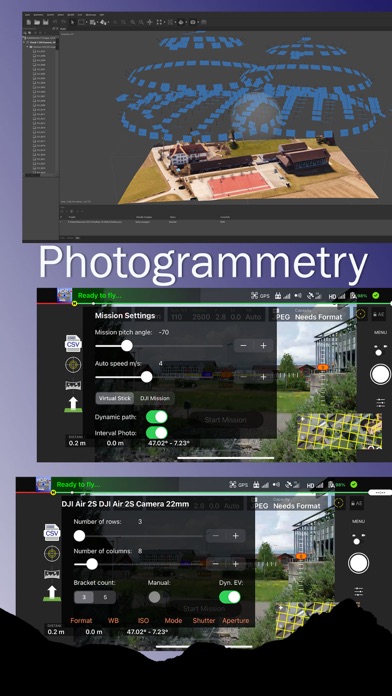Increase Auto speed with plus button

263,377
